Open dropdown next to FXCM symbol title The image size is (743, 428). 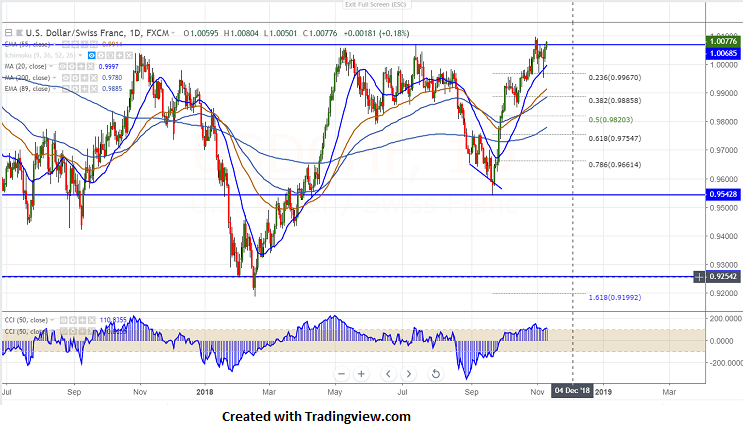click(173, 33)
